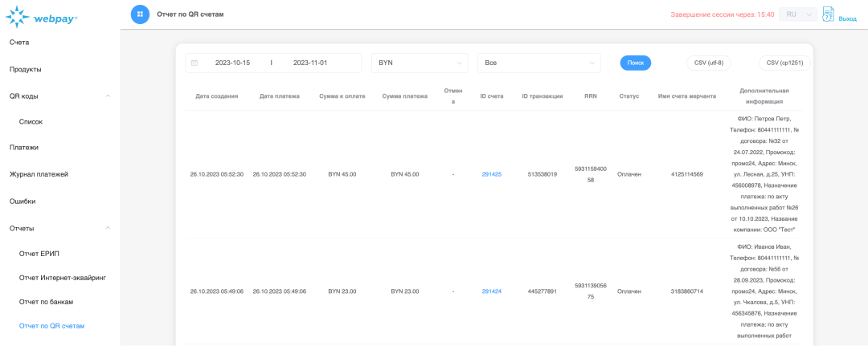Open the RU language selector
The image size is (868, 346).
(798, 14)
